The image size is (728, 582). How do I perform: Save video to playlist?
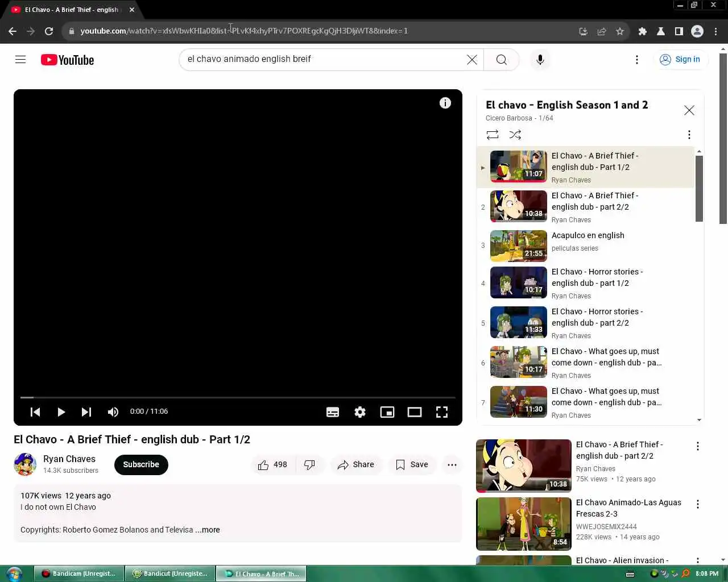pyautogui.click(x=412, y=465)
